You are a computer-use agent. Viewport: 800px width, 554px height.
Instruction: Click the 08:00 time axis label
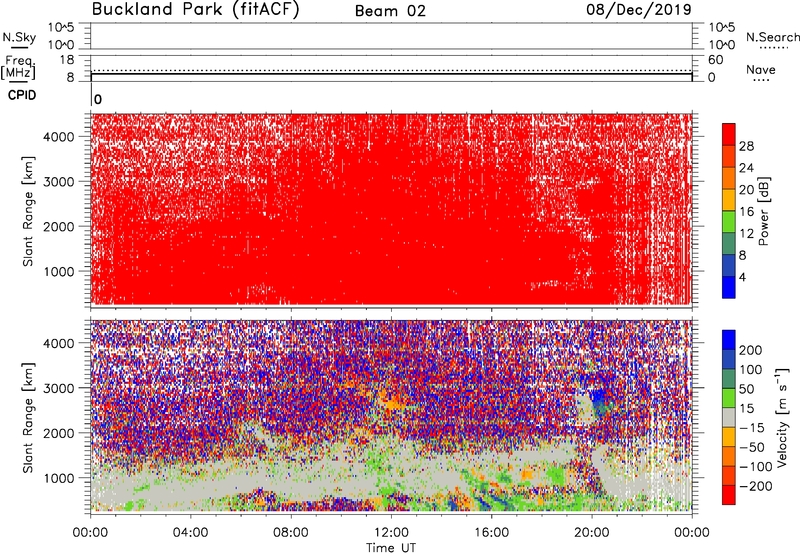(x=291, y=533)
